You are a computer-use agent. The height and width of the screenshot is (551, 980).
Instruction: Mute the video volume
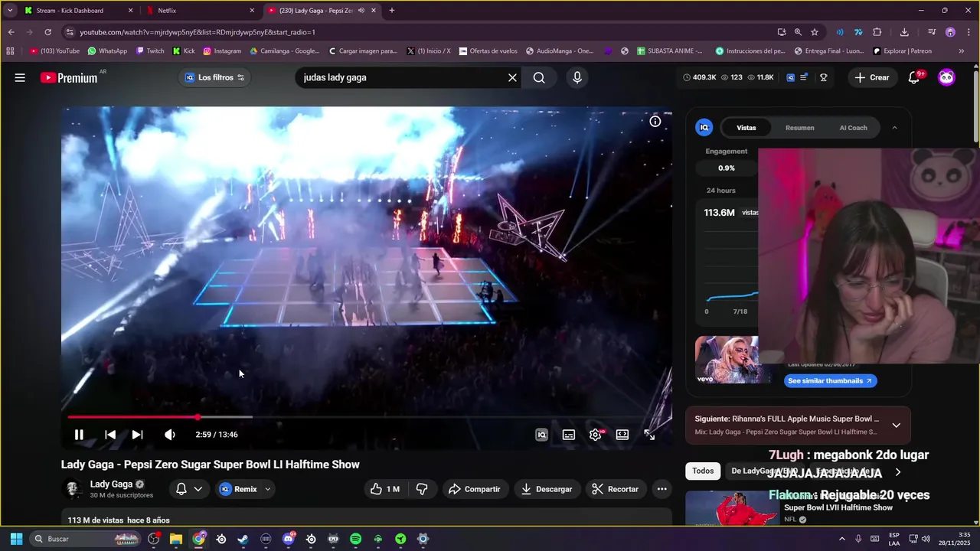point(169,435)
